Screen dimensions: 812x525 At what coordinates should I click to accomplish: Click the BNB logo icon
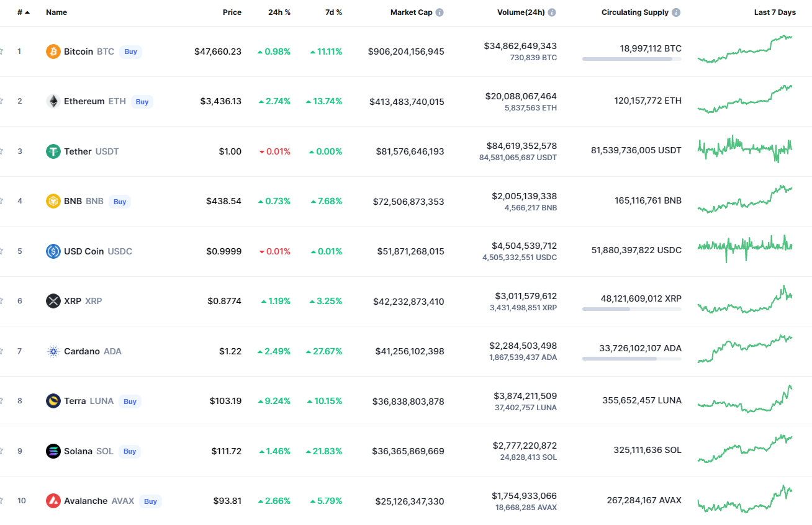click(x=53, y=201)
